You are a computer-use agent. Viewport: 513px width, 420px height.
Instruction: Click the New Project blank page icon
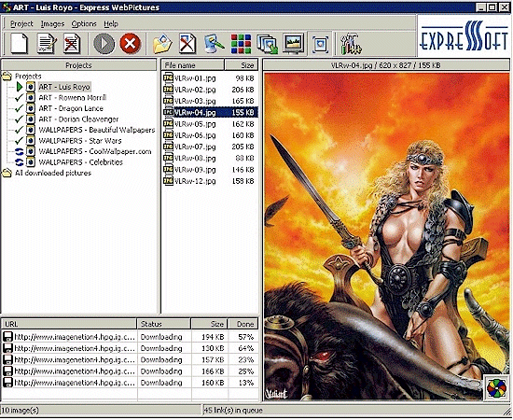[x=19, y=43]
